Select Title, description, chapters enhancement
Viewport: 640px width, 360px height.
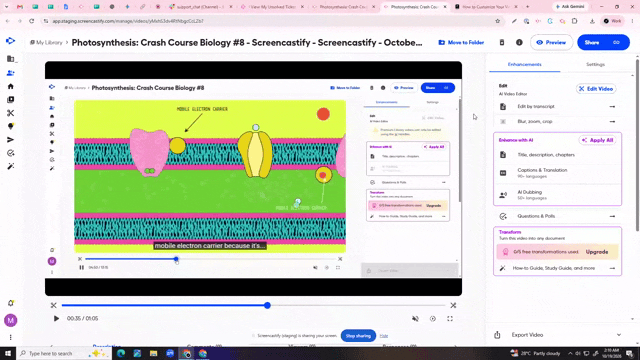(557, 155)
